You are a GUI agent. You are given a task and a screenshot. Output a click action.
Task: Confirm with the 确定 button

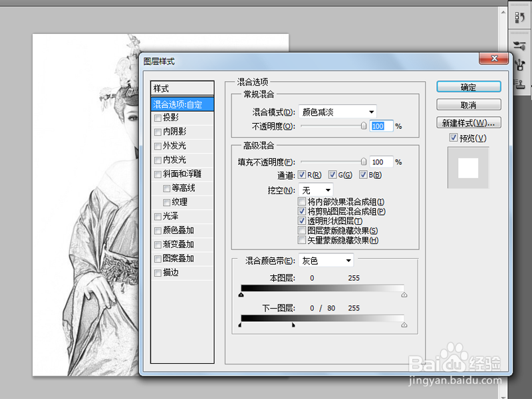pos(469,87)
